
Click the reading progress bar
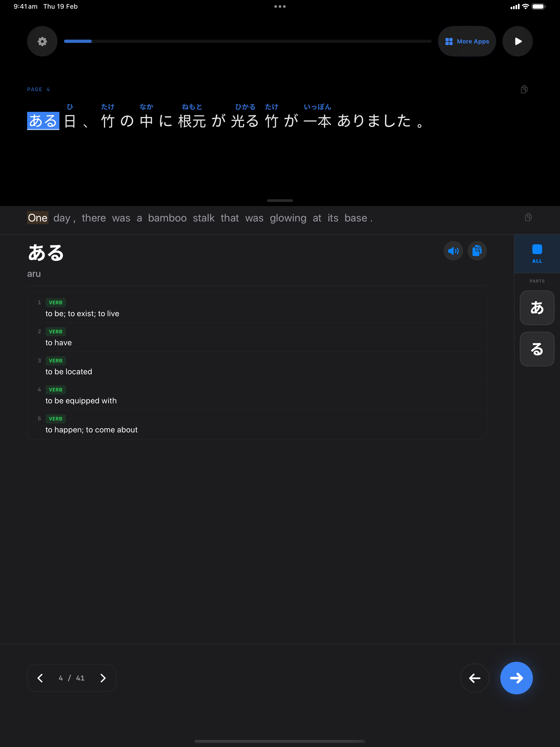pos(247,41)
